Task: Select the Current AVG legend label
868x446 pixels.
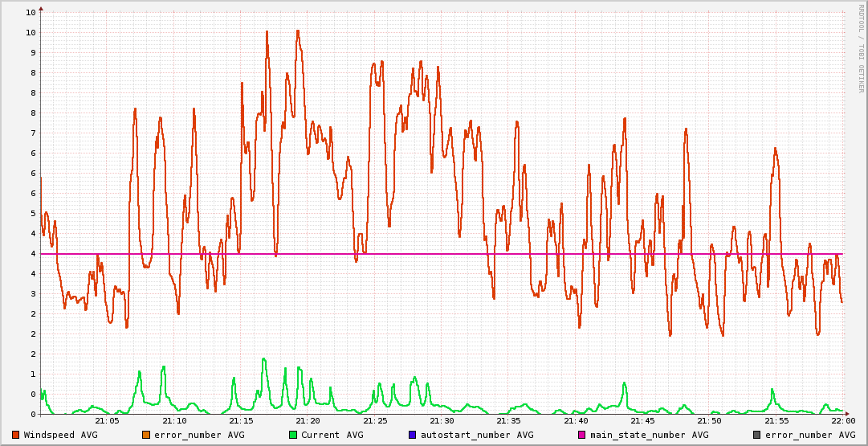Action: 332,435
